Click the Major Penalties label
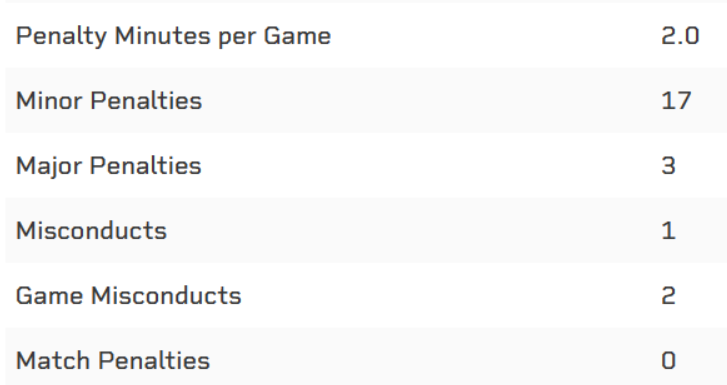The height and width of the screenshot is (385, 727). point(108,167)
